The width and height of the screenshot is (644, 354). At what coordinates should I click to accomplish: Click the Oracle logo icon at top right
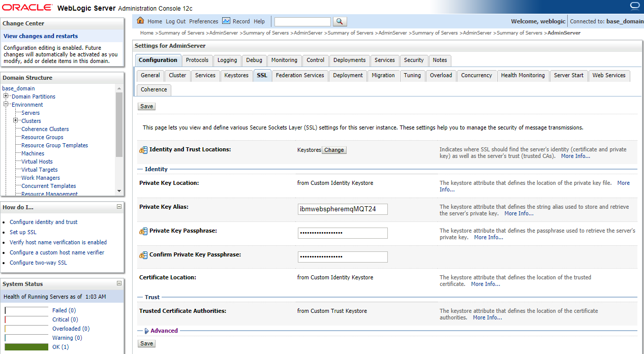[634, 6]
